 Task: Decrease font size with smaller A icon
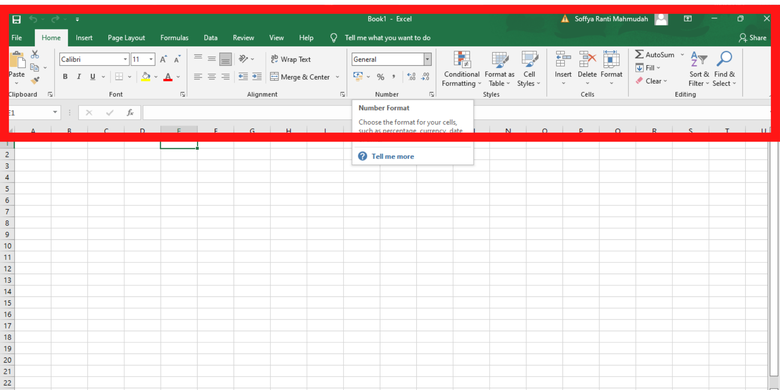coord(177,59)
